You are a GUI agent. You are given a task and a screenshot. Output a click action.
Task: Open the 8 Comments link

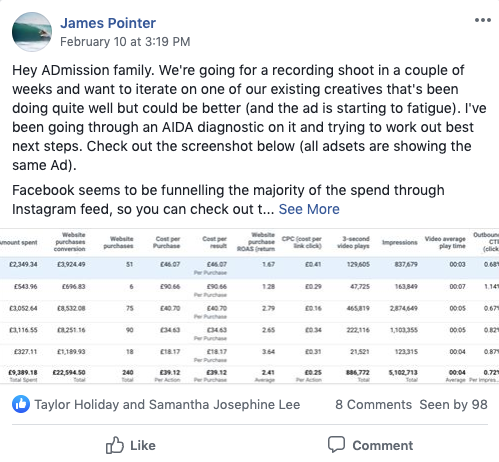(373, 405)
